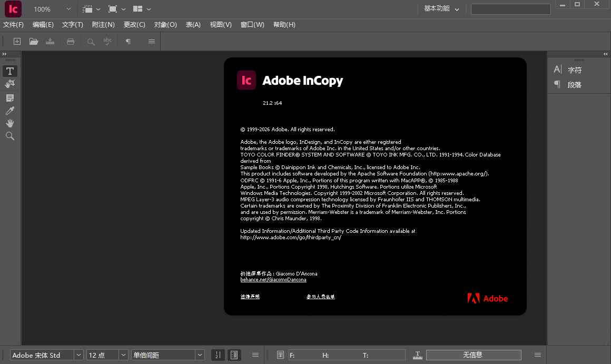Click the 参与人员名单 credits link

tap(320, 297)
